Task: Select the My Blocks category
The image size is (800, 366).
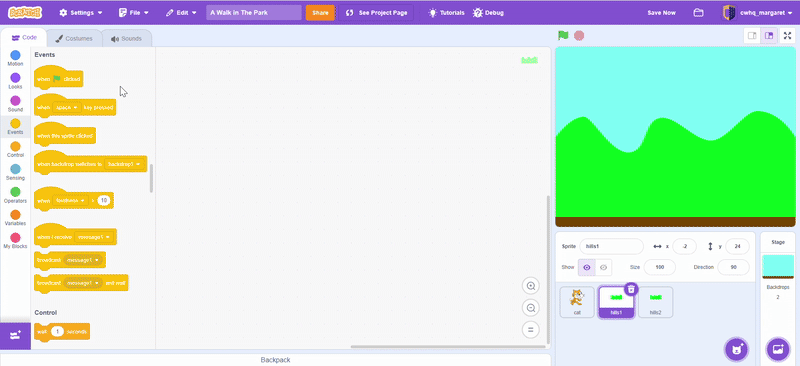Action: tap(15, 240)
